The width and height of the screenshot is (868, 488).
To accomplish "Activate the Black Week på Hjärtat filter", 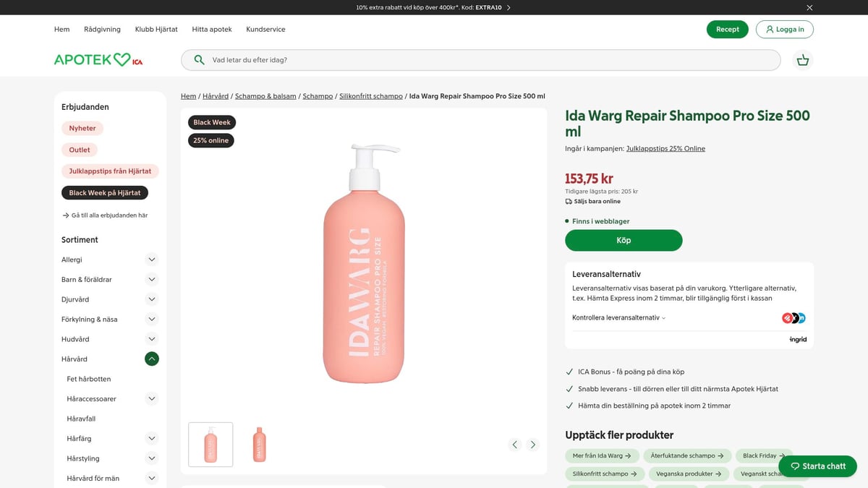I will (x=105, y=192).
